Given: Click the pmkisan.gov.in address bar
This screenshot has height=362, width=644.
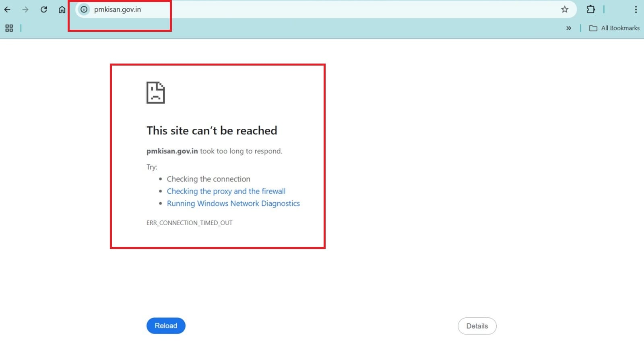Looking at the screenshot, I should (x=326, y=9).
